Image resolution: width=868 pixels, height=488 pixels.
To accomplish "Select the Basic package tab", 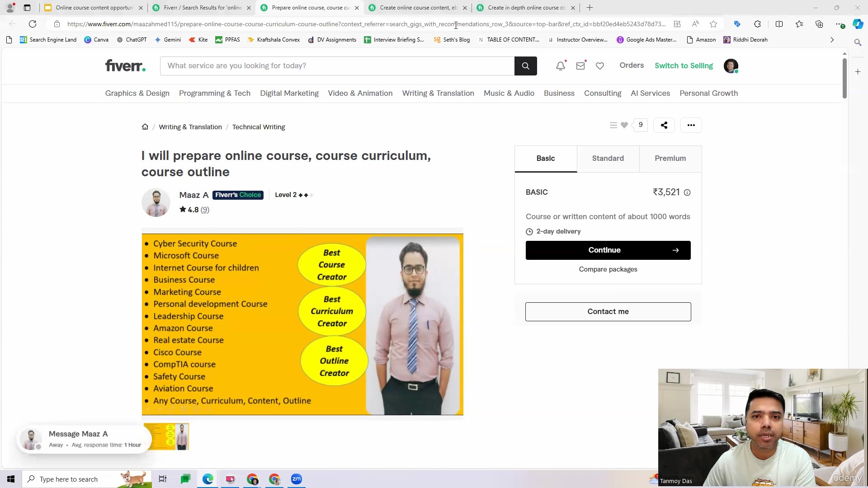I will click(546, 159).
